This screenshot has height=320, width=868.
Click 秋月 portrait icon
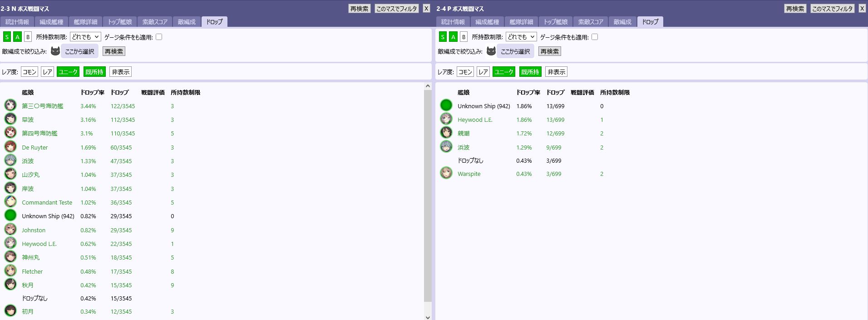pos(10,285)
